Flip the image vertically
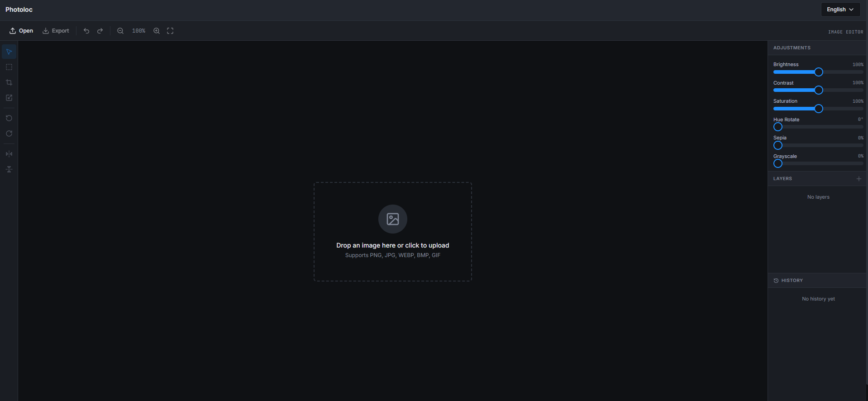868x401 pixels. [9, 169]
